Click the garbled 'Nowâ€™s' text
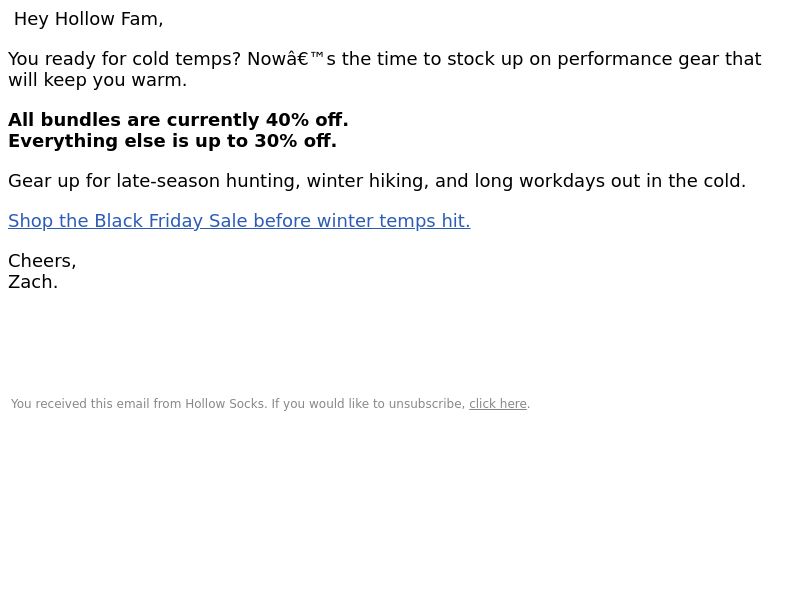This screenshot has height=600, width=800. tap(291, 59)
